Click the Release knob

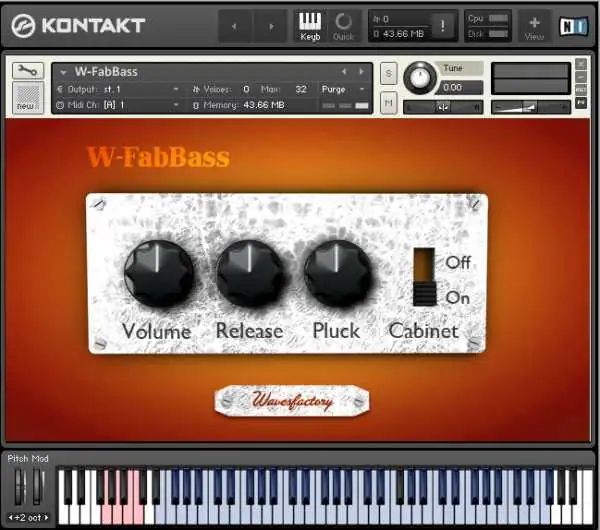[250, 273]
